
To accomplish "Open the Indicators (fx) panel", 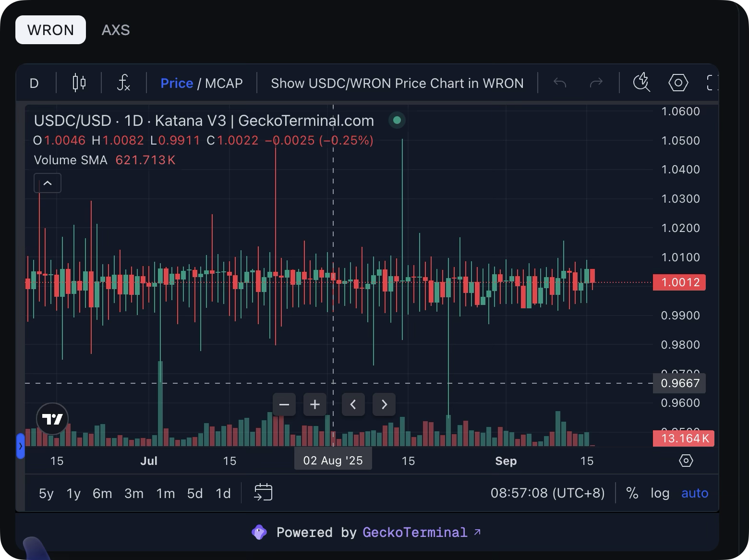I will [x=123, y=83].
